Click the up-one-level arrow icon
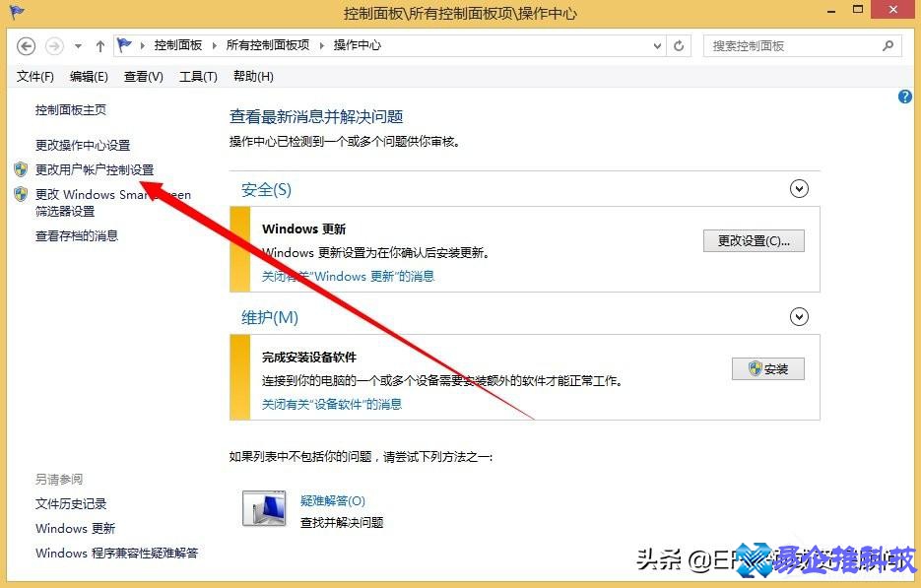The width and height of the screenshot is (921, 588). (x=99, y=45)
